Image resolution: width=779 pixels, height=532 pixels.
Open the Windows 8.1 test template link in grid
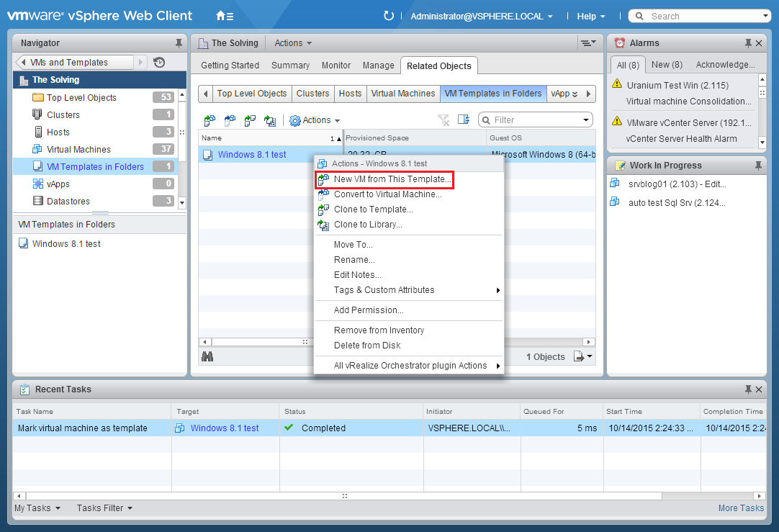pos(252,155)
